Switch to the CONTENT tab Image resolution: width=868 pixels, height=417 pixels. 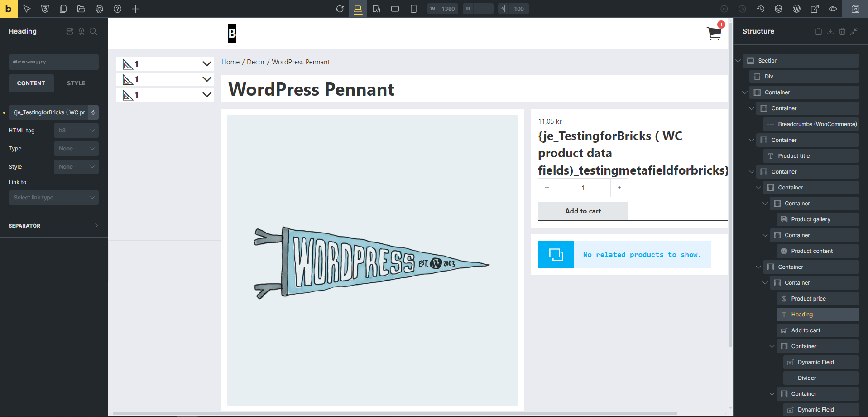(31, 83)
